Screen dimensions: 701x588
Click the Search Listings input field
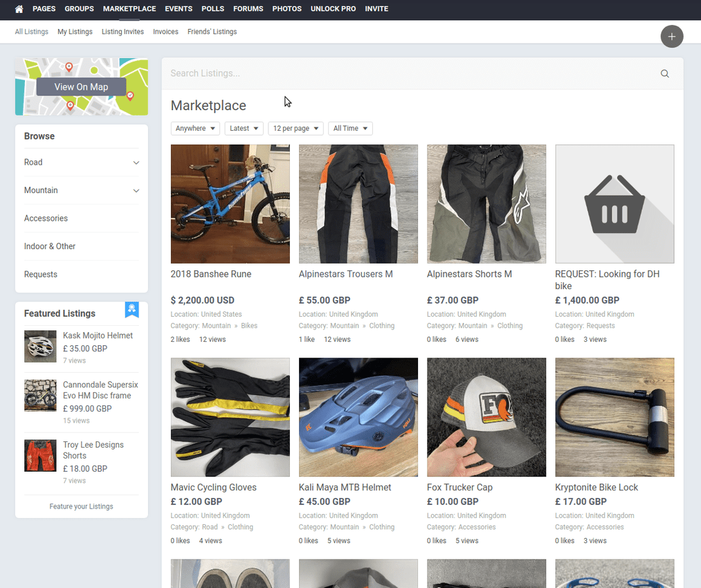pyautogui.click(x=411, y=74)
